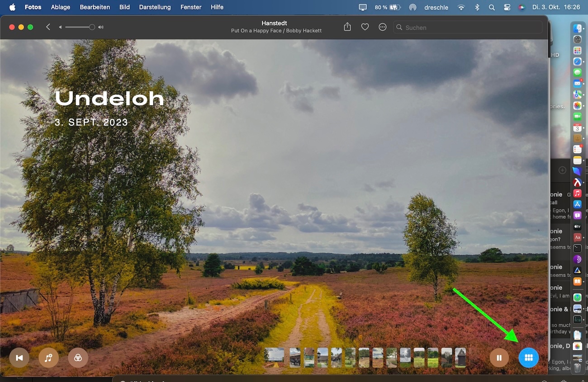This screenshot has height=382, width=588.
Task: Click the low-volume speaker icon
Action: (x=60, y=27)
